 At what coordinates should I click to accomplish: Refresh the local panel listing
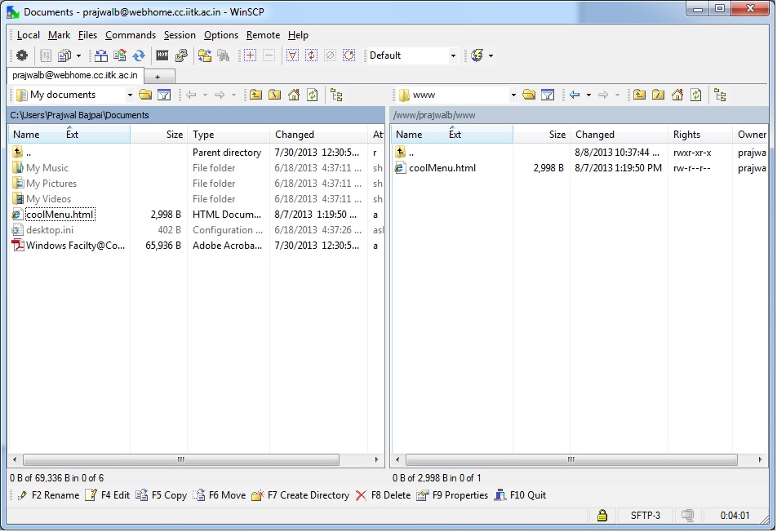pos(312,95)
